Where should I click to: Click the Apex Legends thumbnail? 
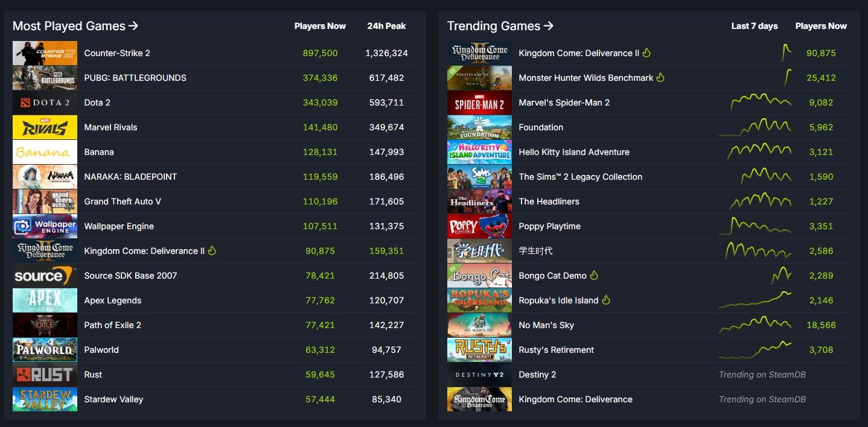45,300
